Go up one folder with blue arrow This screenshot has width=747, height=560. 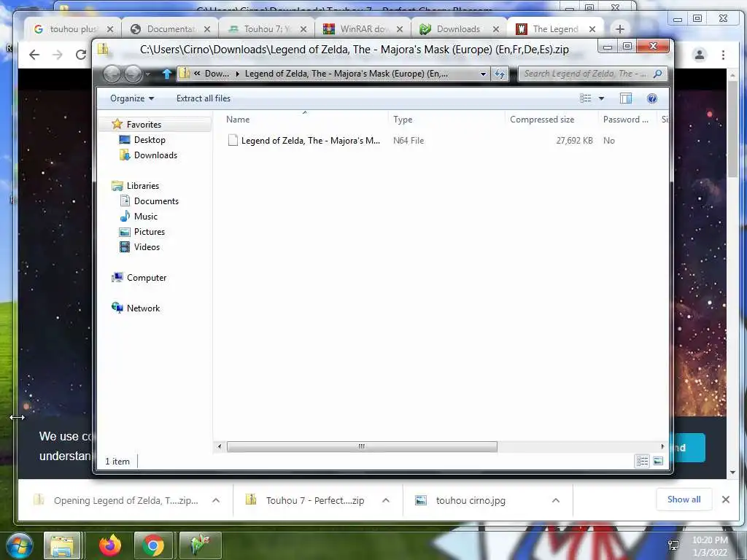point(167,74)
